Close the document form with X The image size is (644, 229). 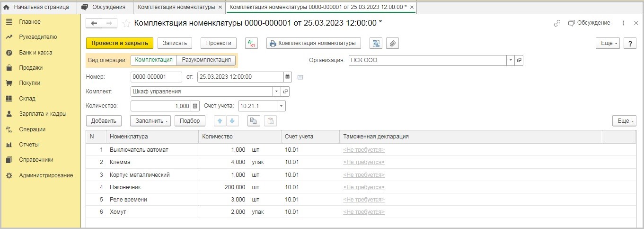(x=635, y=23)
